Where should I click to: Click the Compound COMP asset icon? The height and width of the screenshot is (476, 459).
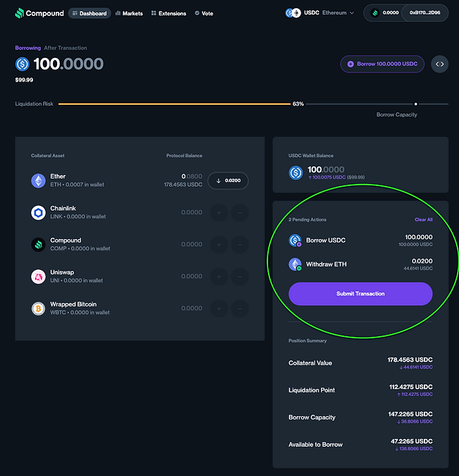coord(38,245)
